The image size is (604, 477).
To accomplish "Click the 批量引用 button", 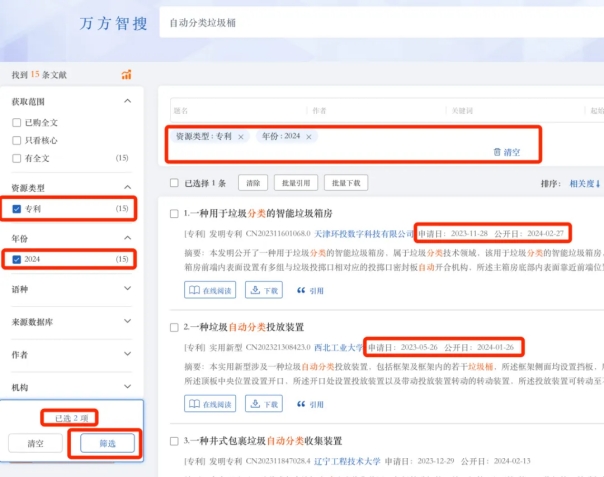I will click(x=298, y=183).
